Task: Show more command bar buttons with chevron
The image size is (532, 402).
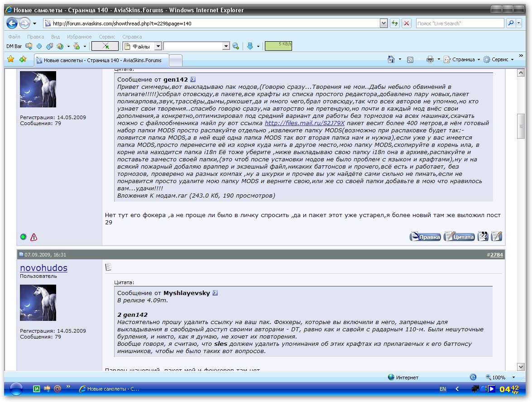Action: click(x=521, y=55)
